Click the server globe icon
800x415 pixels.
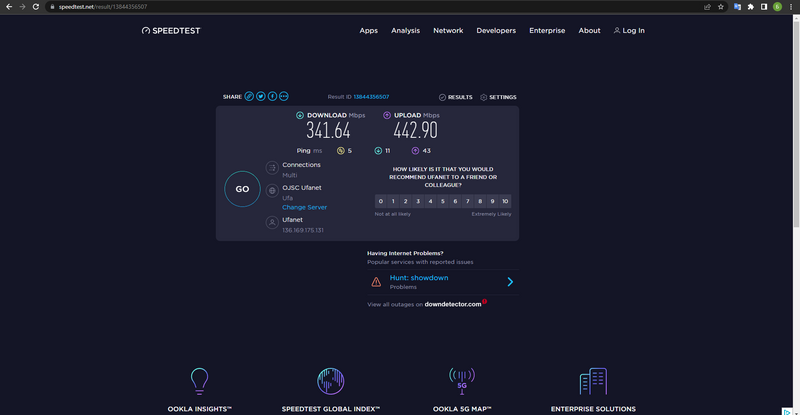pos(272,190)
